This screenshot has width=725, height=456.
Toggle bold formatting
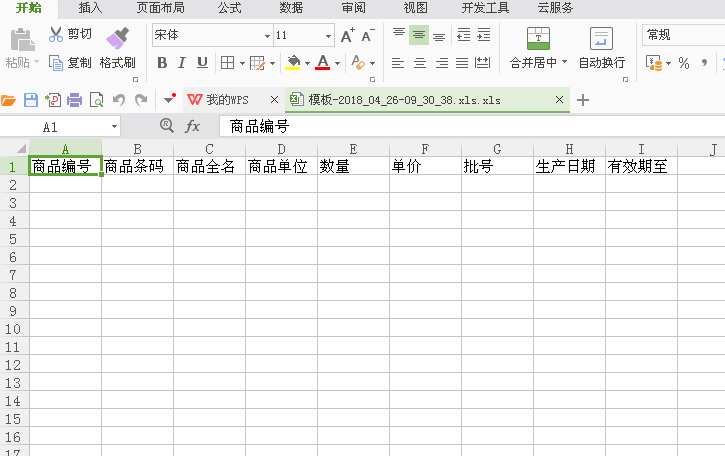pos(162,63)
